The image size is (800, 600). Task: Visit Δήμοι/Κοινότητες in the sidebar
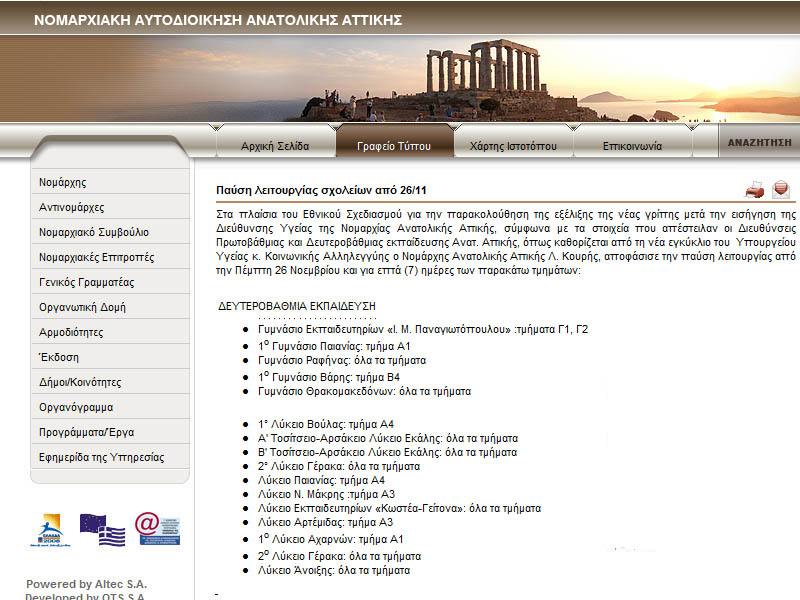(x=110, y=382)
